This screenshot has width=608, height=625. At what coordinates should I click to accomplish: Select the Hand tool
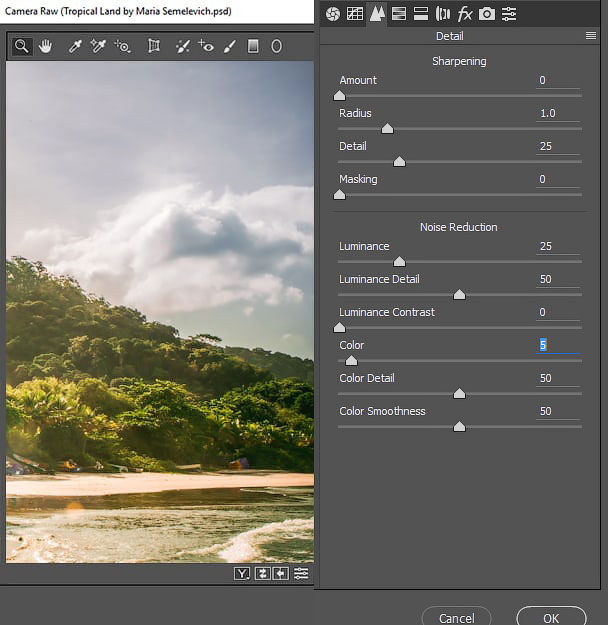tap(45, 46)
